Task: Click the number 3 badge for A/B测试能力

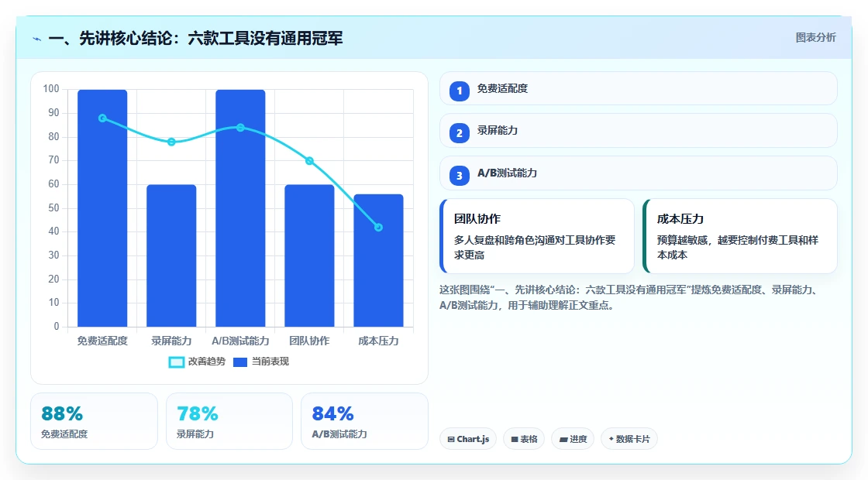Action: 460,175
